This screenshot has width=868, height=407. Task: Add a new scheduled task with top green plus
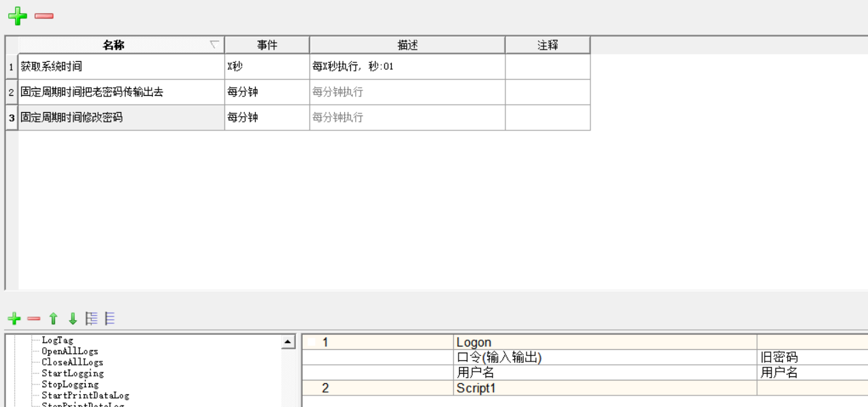[18, 16]
